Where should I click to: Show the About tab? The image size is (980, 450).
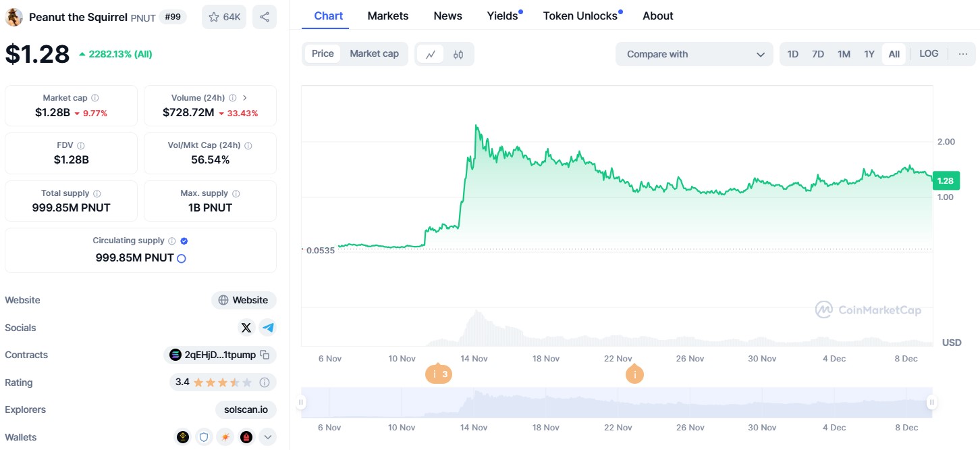658,16
